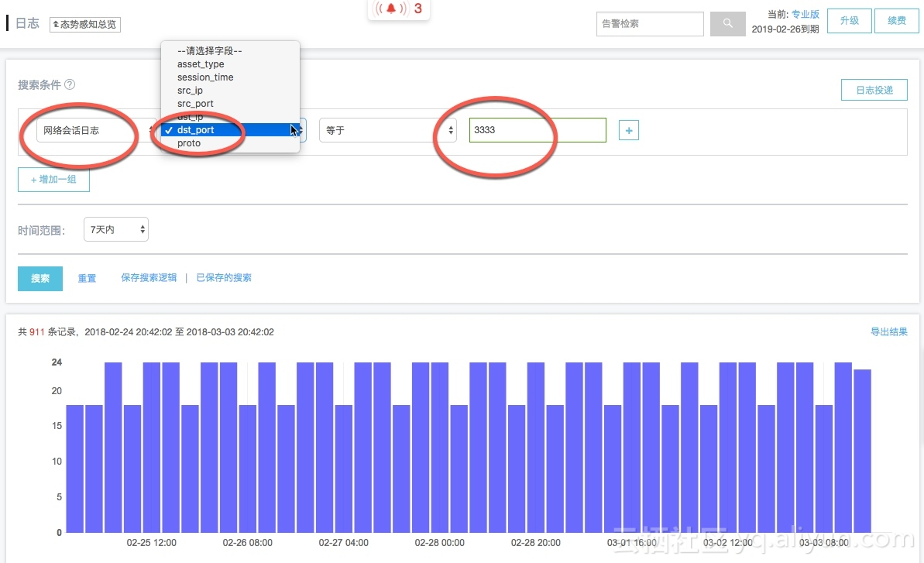Image resolution: width=924 pixels, height=563 pixels.
Task: Click the 升级 upgrade button
Action: (x=849, y=21)
